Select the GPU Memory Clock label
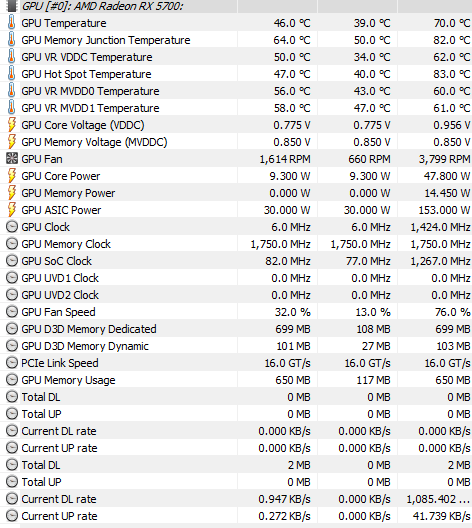Screen dimensions: 472x528 (x=66, y=244)
